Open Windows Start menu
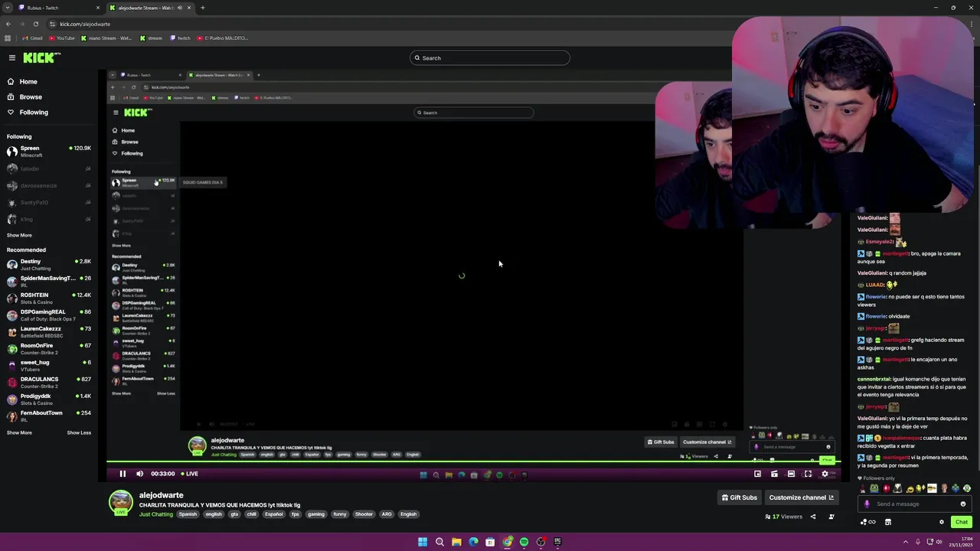 [423, 542]
